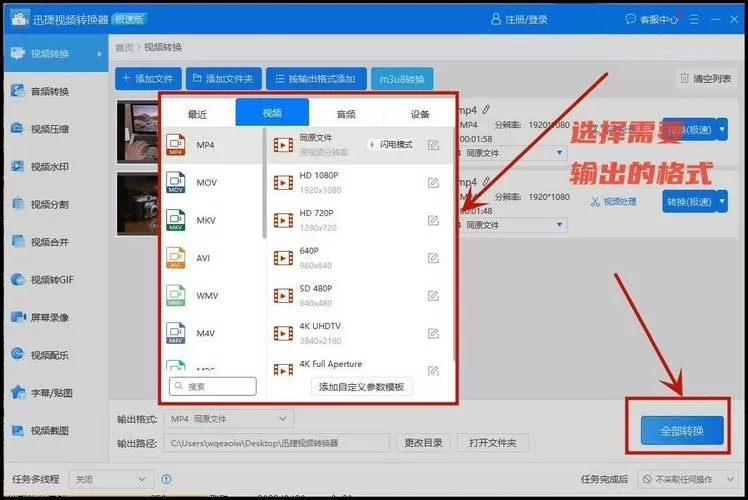Expand the 任务多线程 dropdown
748x500 pixels.
coord(111,479)
